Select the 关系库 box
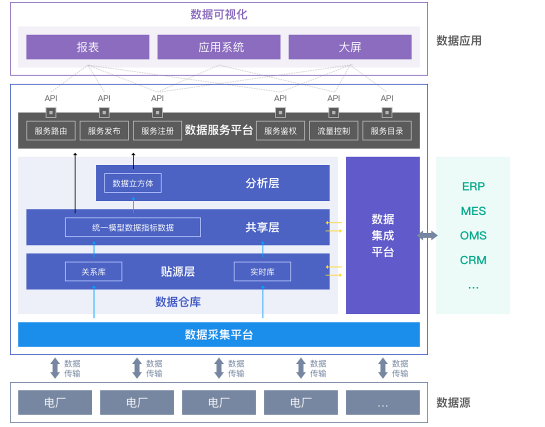Screen dimensions: 545x427 click(93, 272)
